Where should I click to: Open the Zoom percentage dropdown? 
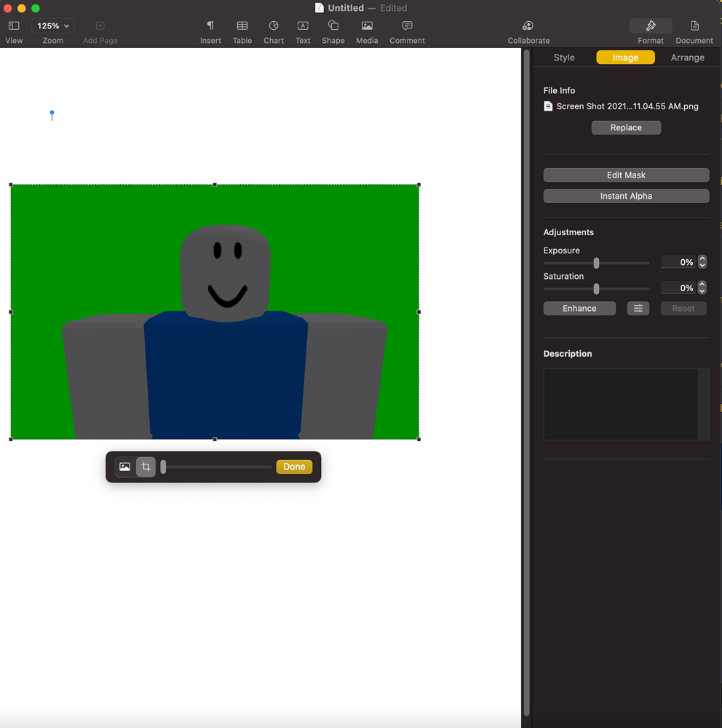coord(52,25)
